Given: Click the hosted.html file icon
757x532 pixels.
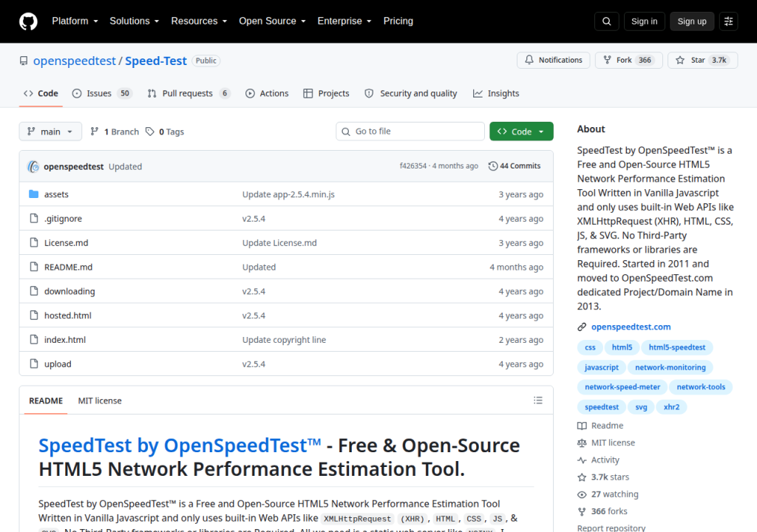Looking at the screenshot, I should point(34,316).
